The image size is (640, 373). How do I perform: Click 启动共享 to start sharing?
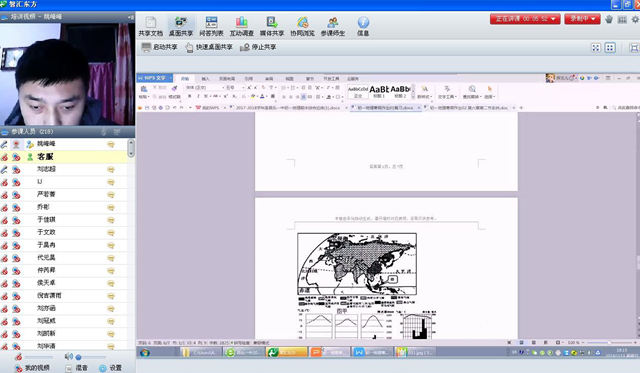point(160,47)
